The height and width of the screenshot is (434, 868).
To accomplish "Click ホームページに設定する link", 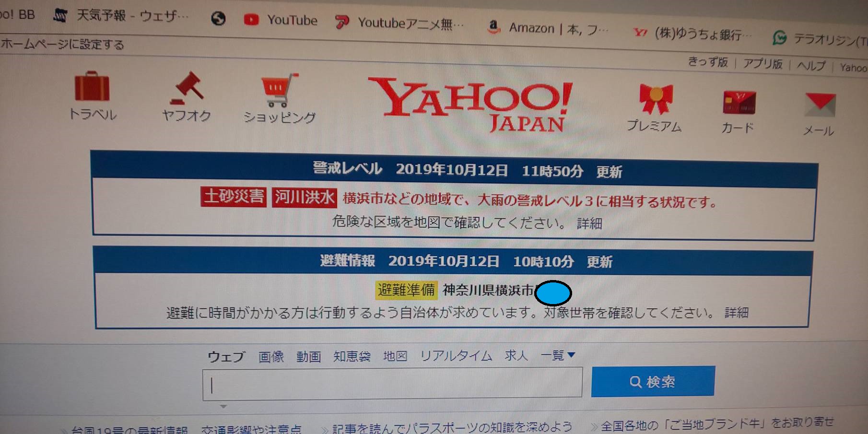I will (x=62, y=44).
